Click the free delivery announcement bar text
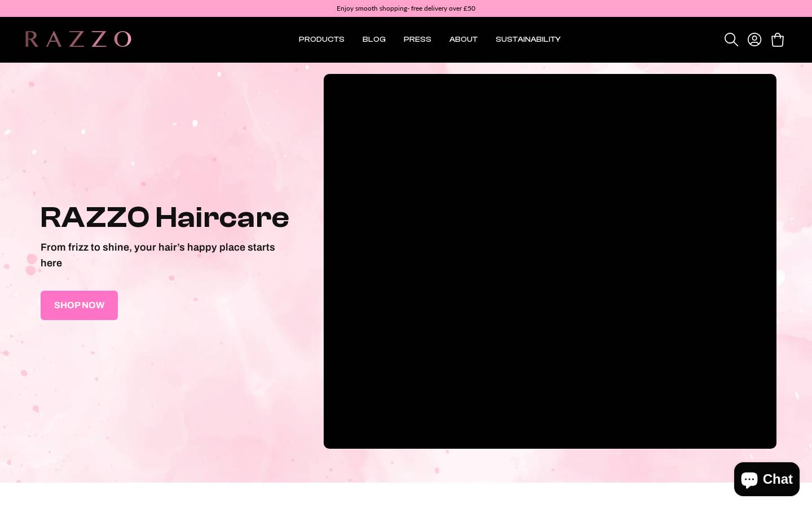 pyautogui.click(x=406, y=8)
